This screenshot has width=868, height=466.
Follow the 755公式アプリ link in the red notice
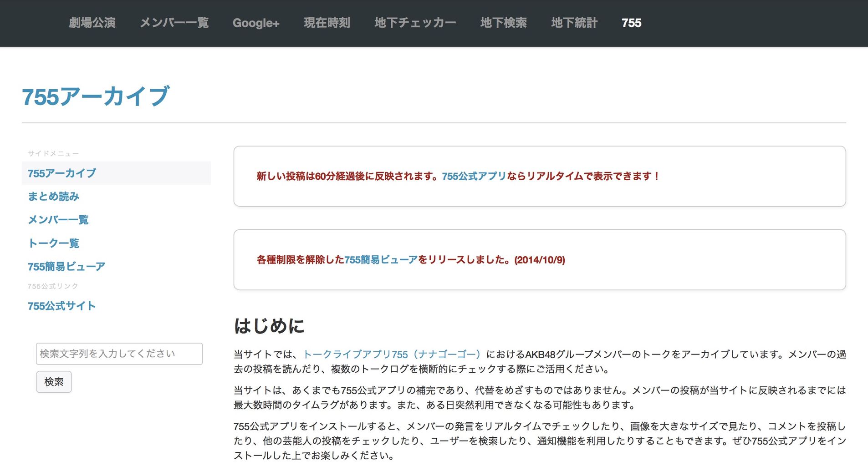pyautogui.click(x=474, y=176)
